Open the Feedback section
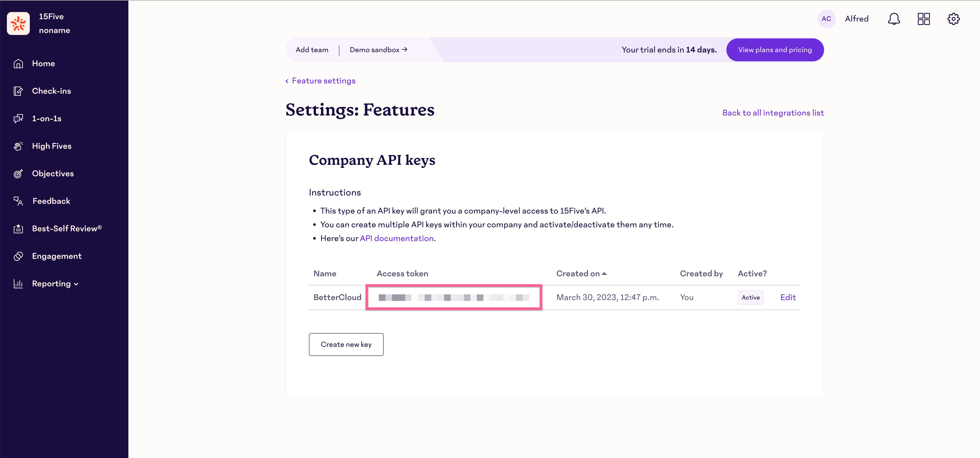Screen dimensions: 980x458 tap(51, 201)
